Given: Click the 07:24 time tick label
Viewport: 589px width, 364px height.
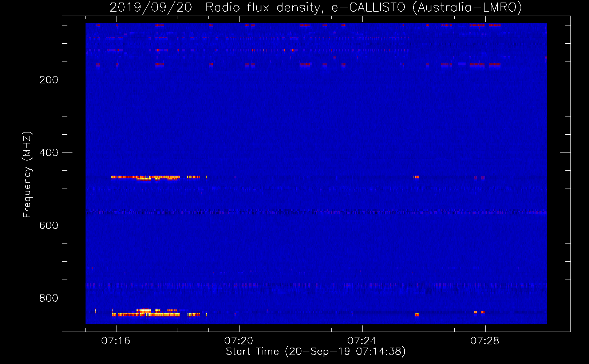Looking at the screenshot, I should click(x=362, y=341).
